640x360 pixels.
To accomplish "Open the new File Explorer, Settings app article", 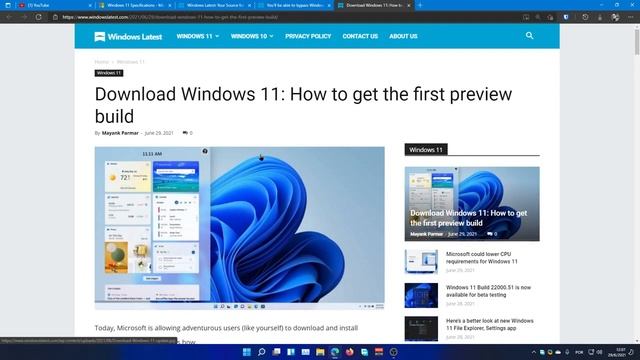I will 489,324.
